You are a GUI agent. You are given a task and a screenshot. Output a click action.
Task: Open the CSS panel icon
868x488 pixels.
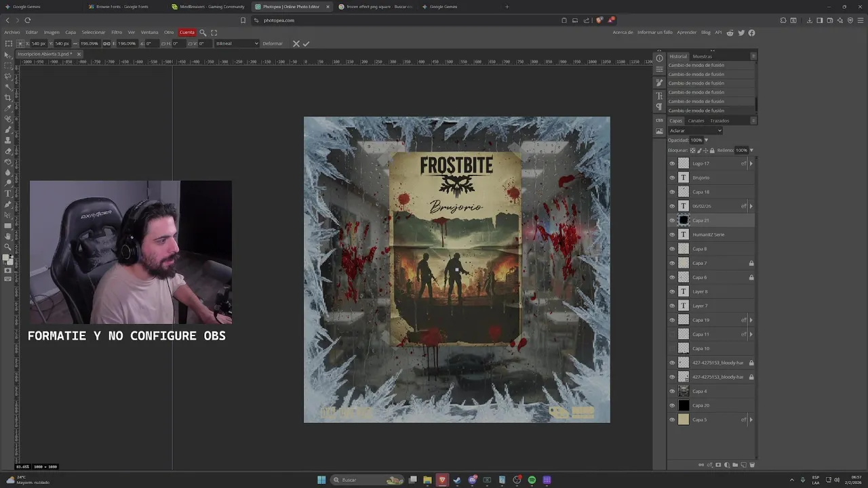click(659, 119)
